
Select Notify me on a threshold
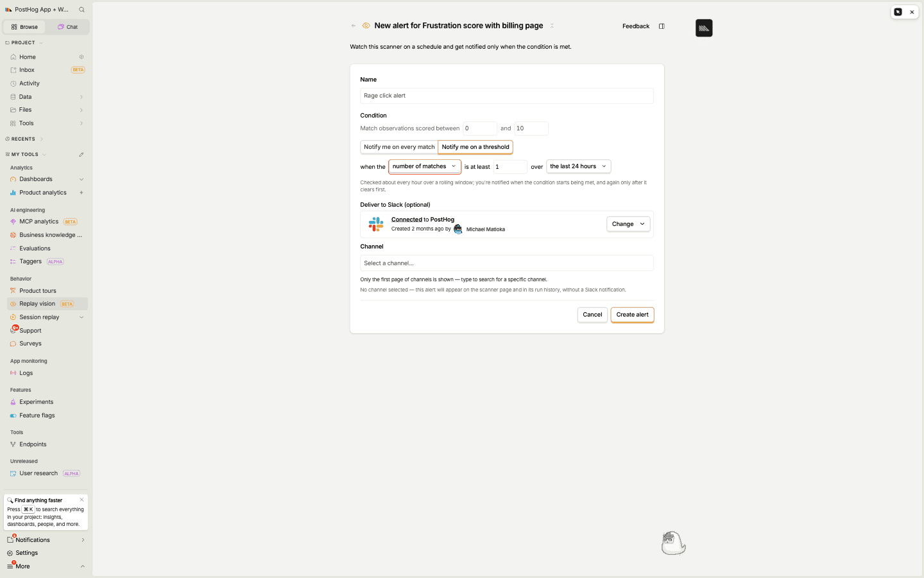(475, 147)
